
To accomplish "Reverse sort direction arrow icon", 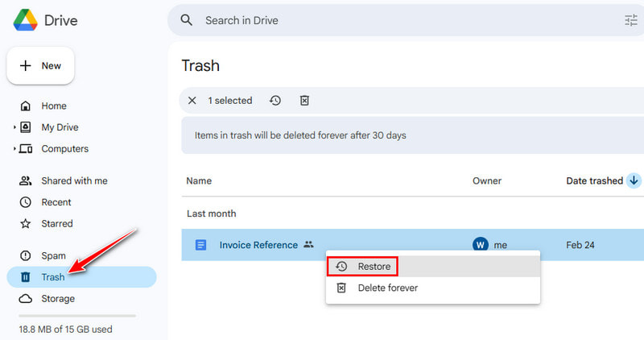I will [x=634, y=180].
